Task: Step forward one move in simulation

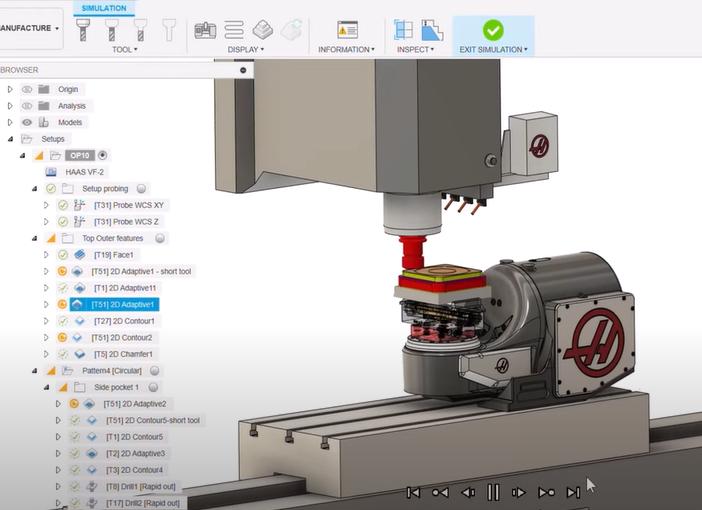Action: click(518, 493)
